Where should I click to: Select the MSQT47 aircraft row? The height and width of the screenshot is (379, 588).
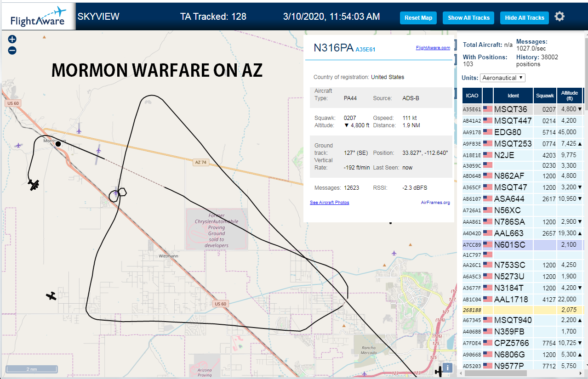tap(523, 187)
